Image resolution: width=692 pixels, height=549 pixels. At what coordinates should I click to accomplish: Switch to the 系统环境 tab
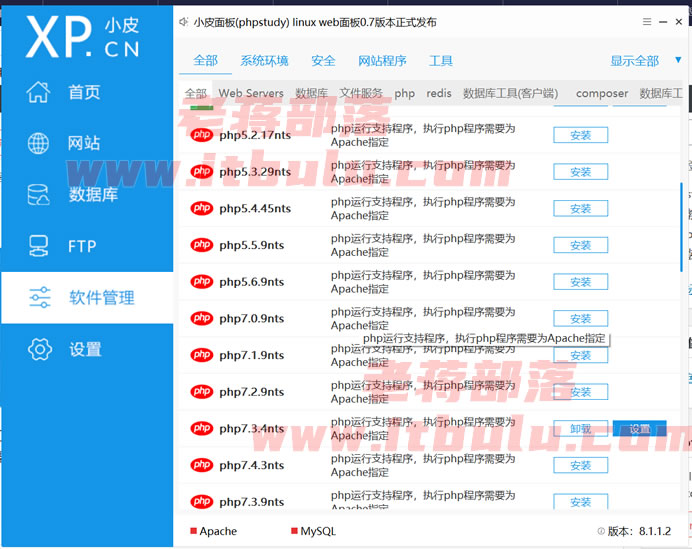coord(264,61)
